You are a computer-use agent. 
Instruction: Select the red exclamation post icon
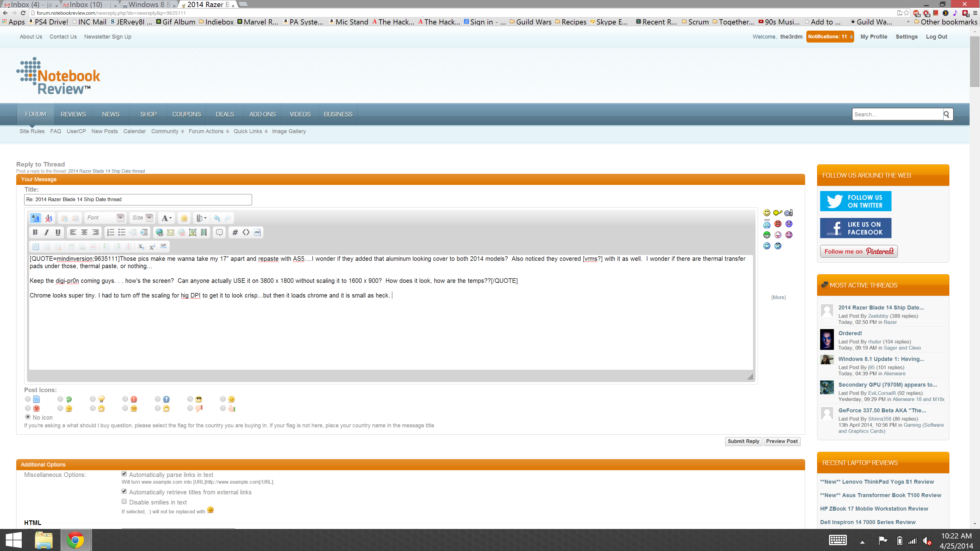tap(125, 399)
